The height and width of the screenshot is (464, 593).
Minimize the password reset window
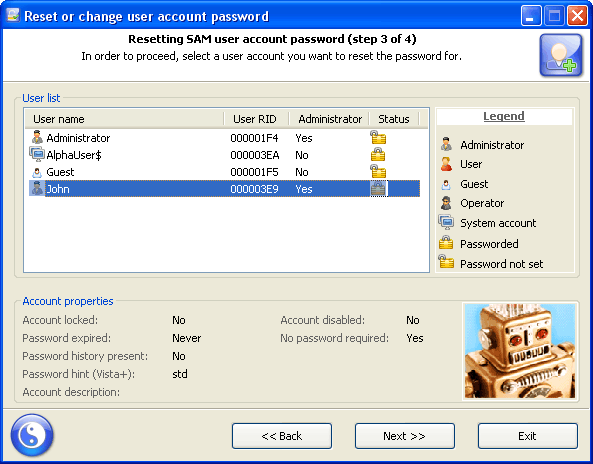coord(530,16)
